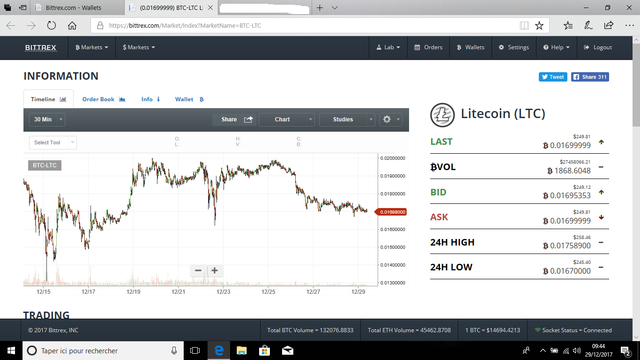Click the red current price marker

[x=391, y=212]
